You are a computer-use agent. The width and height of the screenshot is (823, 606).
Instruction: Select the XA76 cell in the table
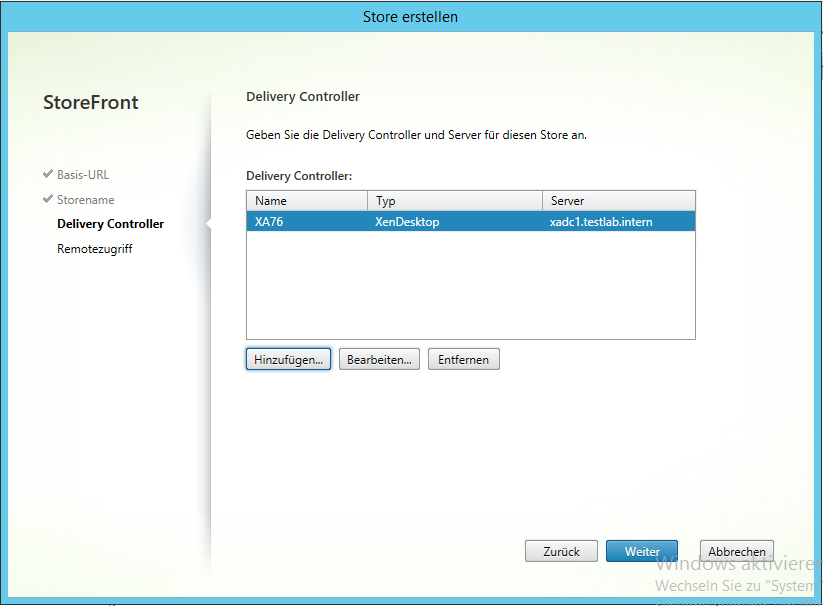269,221
